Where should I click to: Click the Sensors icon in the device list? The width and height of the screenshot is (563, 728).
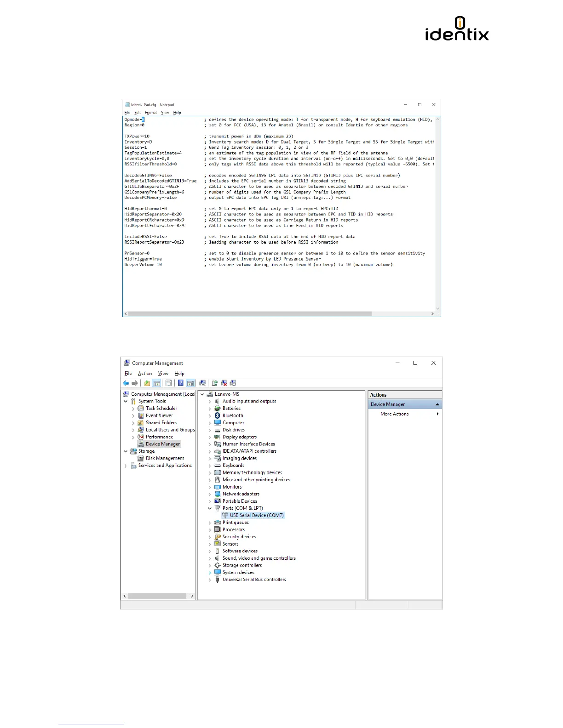[x=218, y=544]
